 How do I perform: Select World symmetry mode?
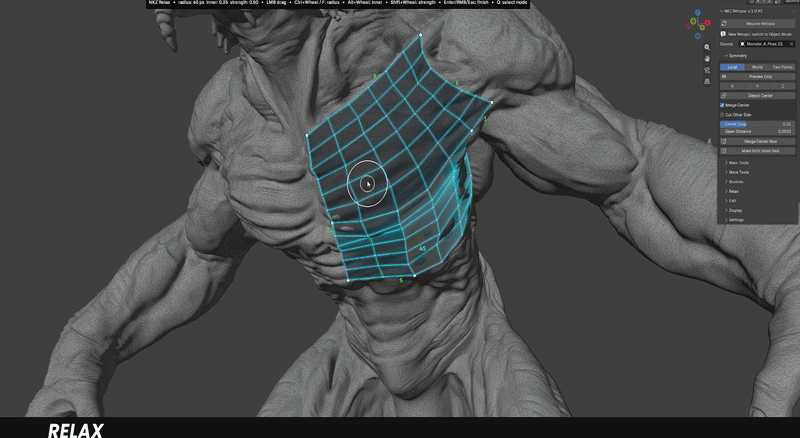pos(757,67)
